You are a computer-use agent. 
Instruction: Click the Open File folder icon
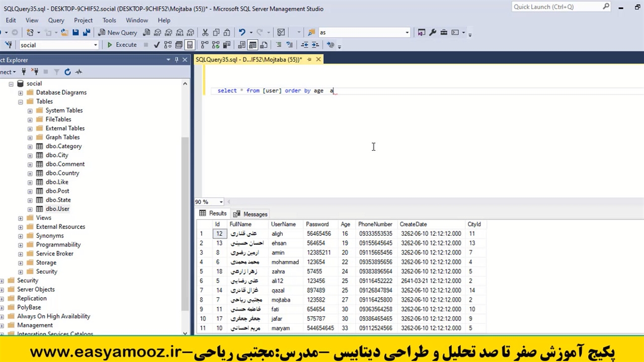64,32
